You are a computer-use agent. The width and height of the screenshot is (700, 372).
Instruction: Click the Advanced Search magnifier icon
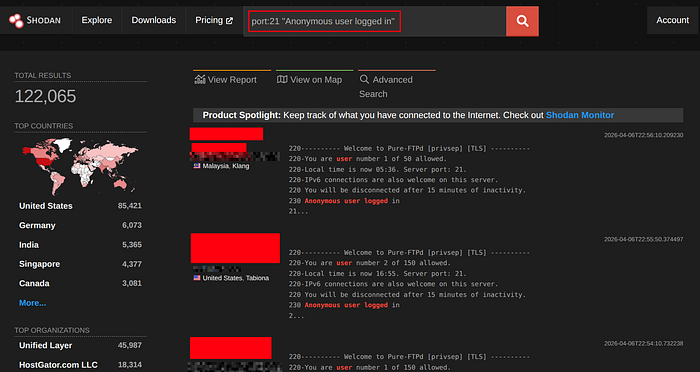pos(364,79)
